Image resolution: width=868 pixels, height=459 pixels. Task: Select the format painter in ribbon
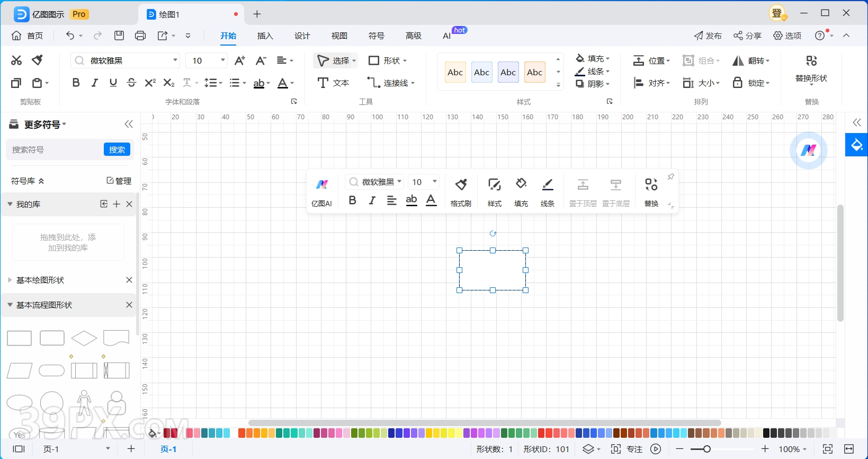pyautogui.click(x=37, y=60)
